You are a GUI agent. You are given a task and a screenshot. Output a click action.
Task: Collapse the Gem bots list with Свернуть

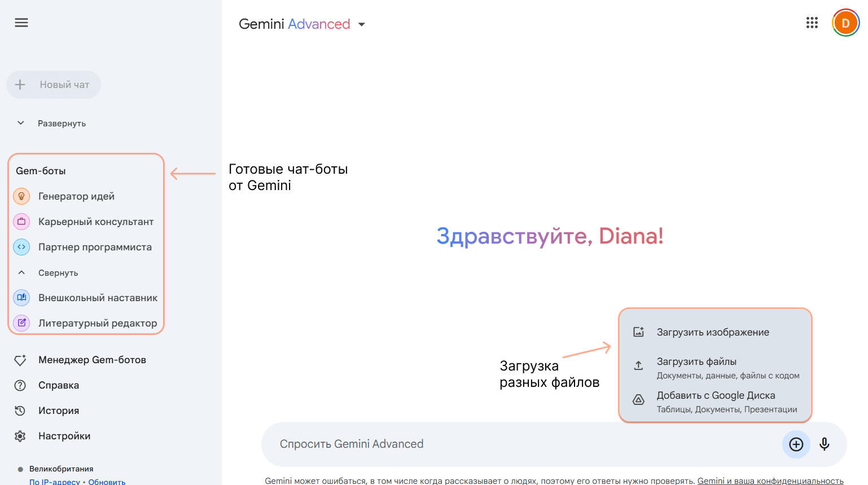coord(58,273)
